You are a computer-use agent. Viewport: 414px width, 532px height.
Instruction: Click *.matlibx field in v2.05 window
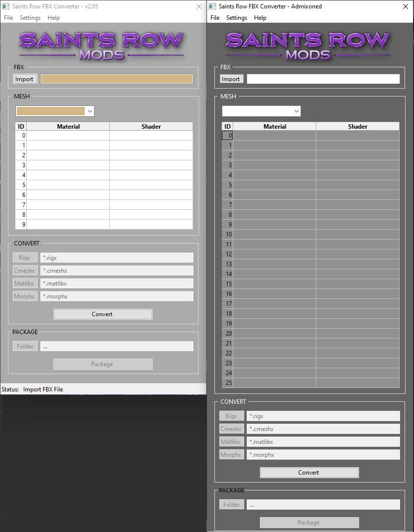point(117,283)
